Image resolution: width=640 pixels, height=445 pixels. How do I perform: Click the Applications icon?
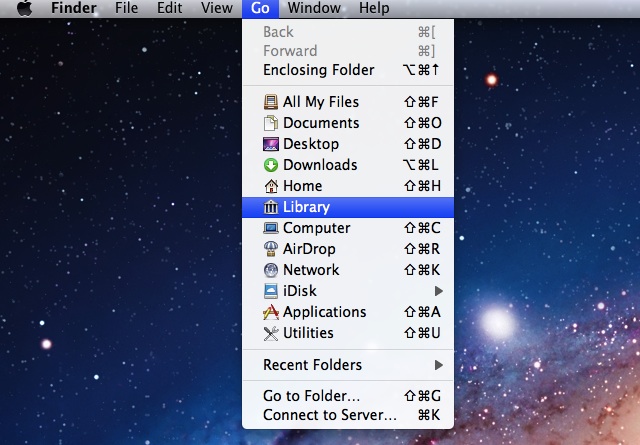tap(271, 312)
